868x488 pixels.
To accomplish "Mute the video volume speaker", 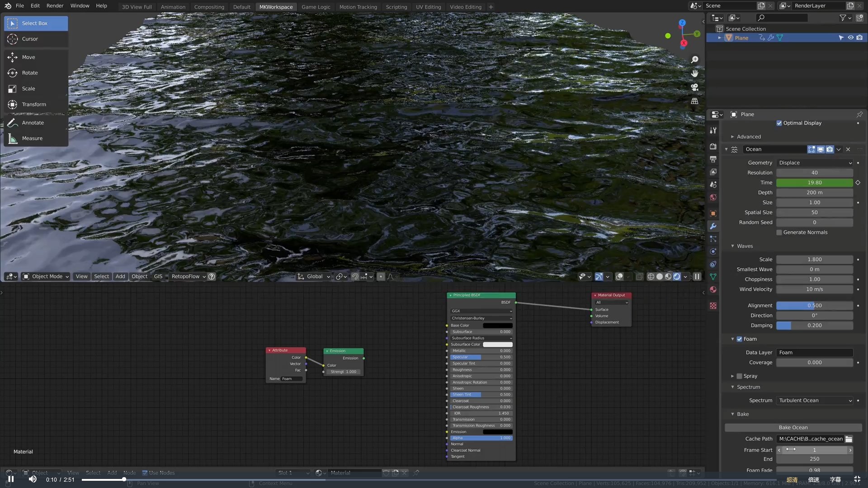I will pos(33,479).
